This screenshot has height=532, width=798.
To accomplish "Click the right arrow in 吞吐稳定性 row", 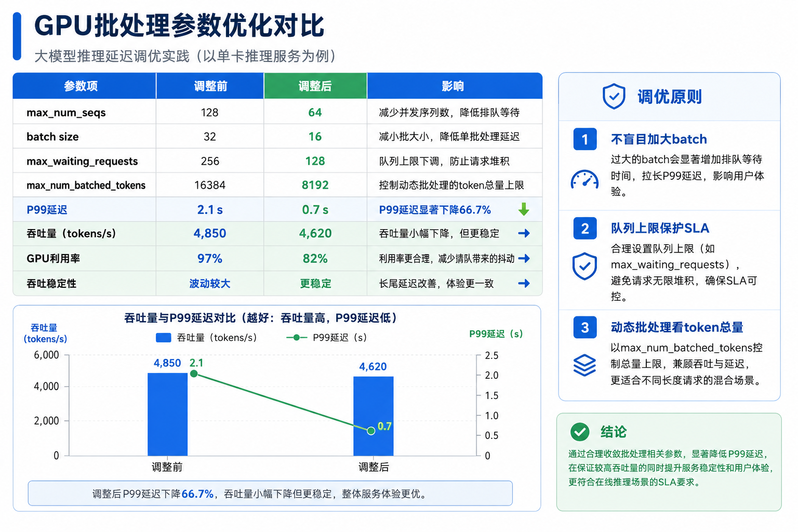I will [x=524, y=283].
